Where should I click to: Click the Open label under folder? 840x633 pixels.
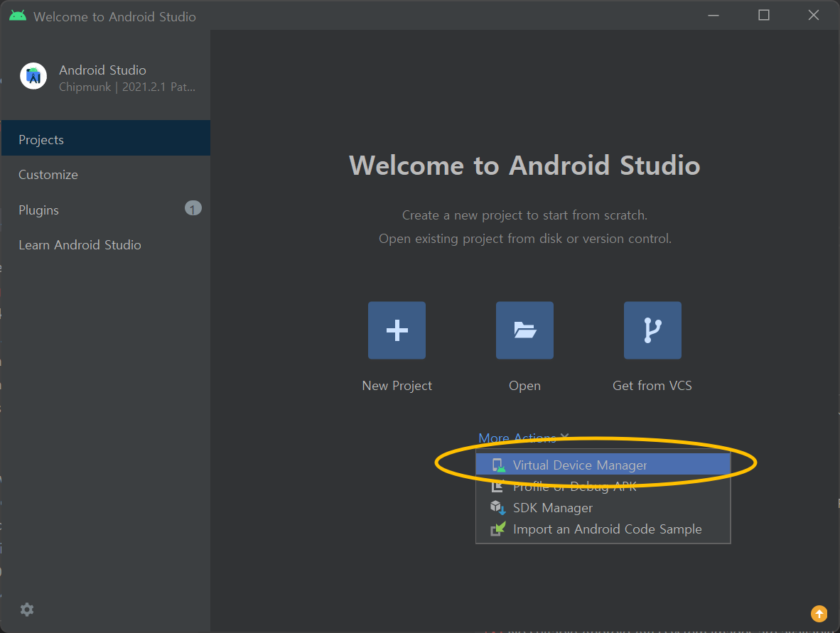(x=524, y=386)
